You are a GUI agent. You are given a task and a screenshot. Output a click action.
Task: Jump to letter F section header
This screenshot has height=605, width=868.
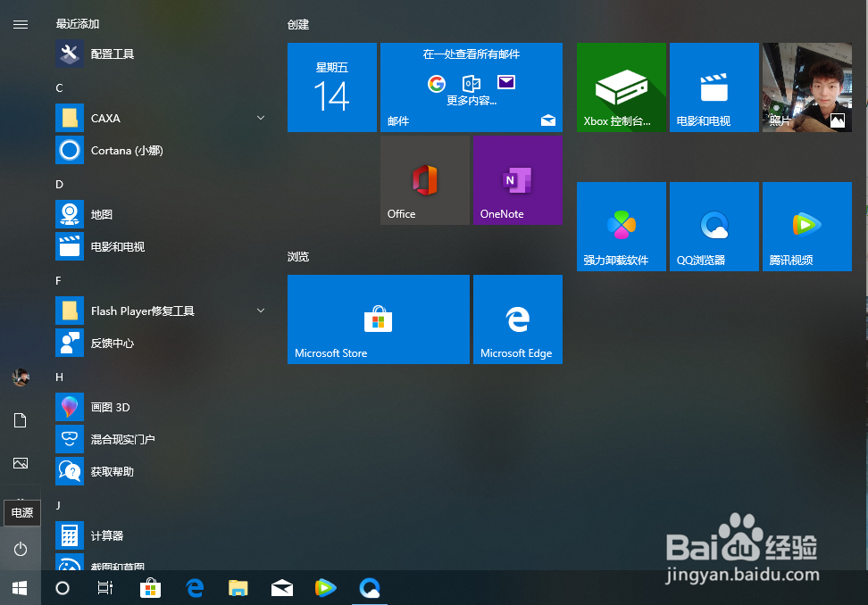coord(58,280)
